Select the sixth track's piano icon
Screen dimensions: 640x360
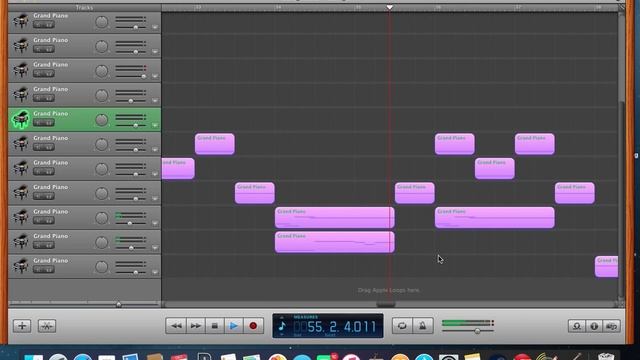(x=20, y=144)
